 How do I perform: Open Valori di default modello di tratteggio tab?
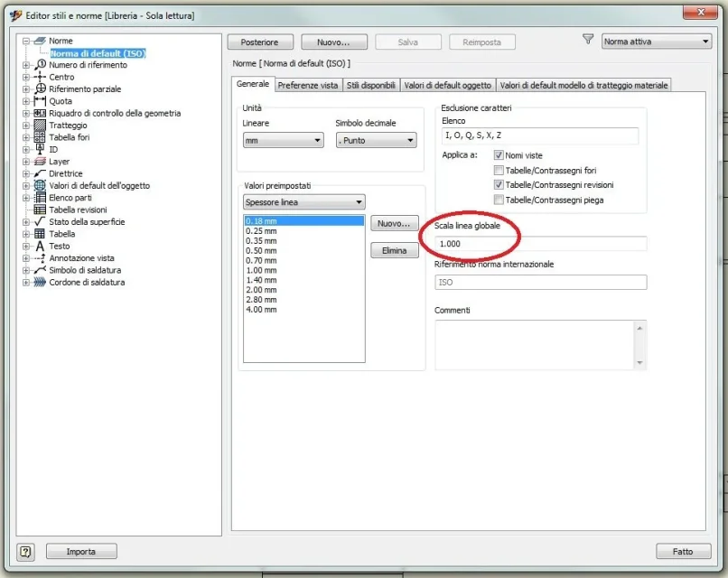point(583,86)
